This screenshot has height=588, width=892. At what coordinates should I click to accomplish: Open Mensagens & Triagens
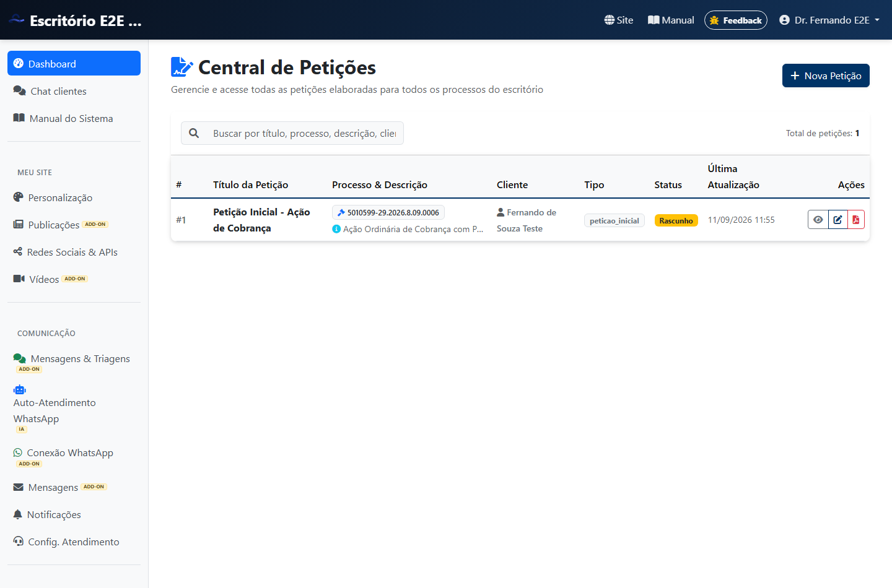[x=74, y=363]
